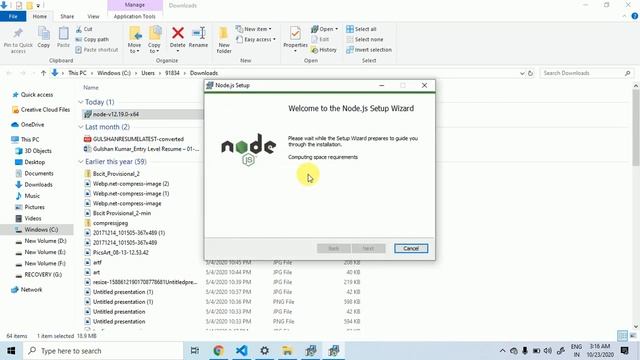The image size is (640, 360).
Task: Click Windows (C:) in address path
Action: [114, 73]
